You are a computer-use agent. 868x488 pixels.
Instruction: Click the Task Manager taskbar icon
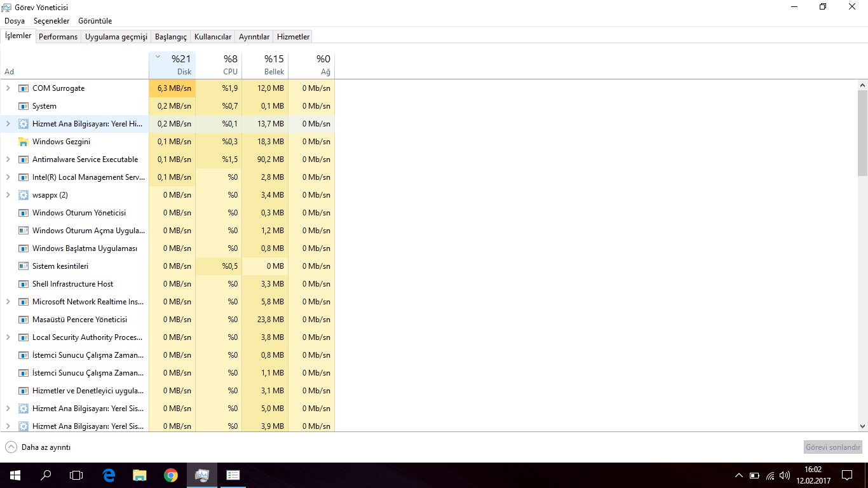(202, 475)
